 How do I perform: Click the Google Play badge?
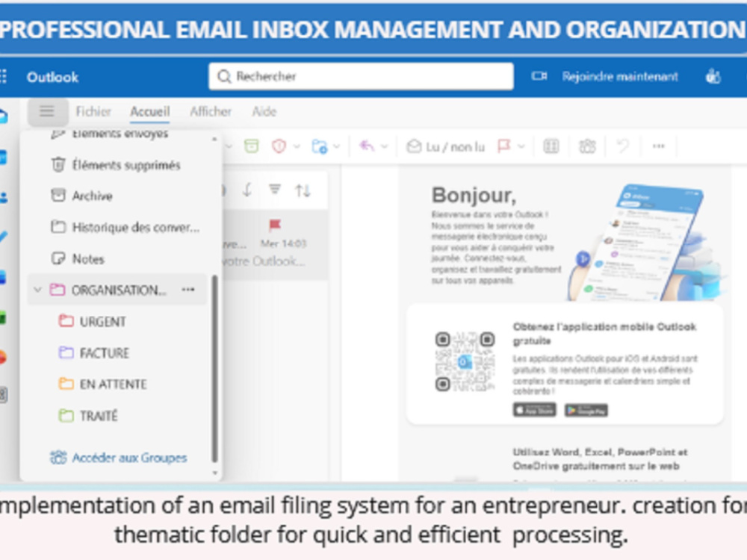tap(586, 410)
